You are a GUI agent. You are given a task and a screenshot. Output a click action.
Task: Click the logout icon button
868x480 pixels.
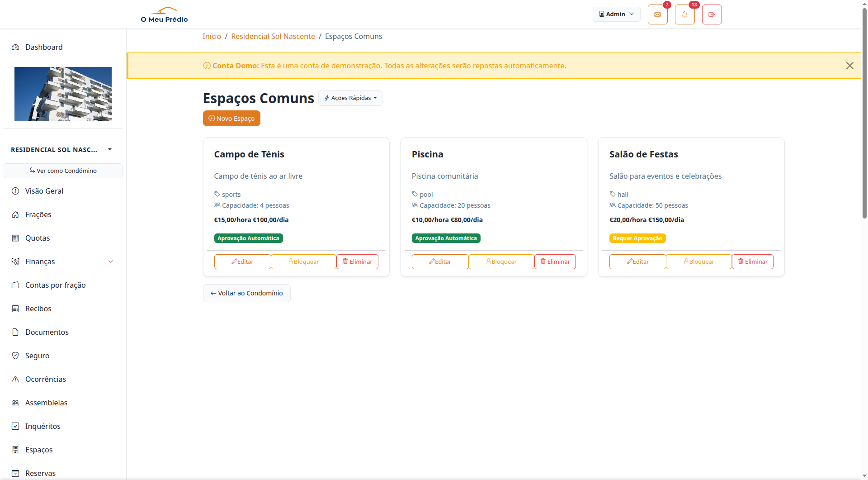[712, 14]
